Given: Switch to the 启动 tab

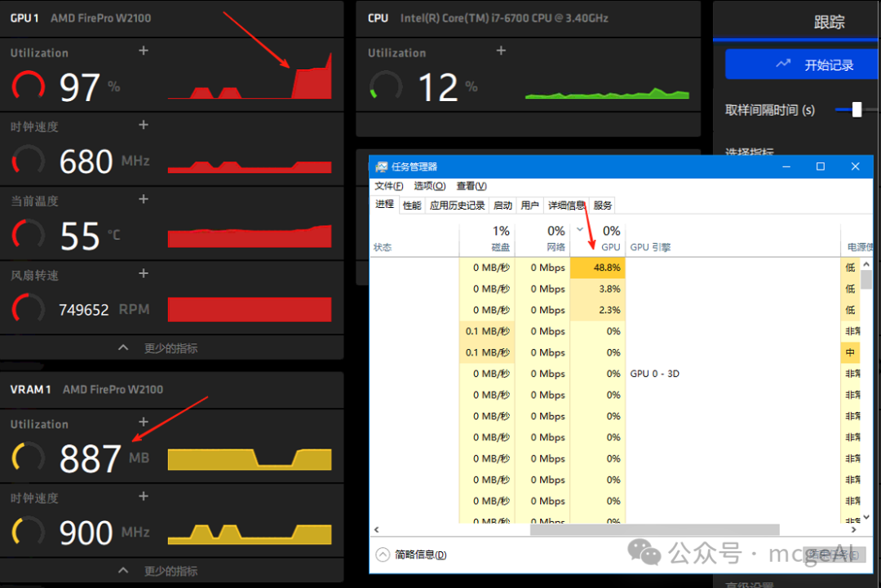Looking at the screenshot, I should (502, 206).
